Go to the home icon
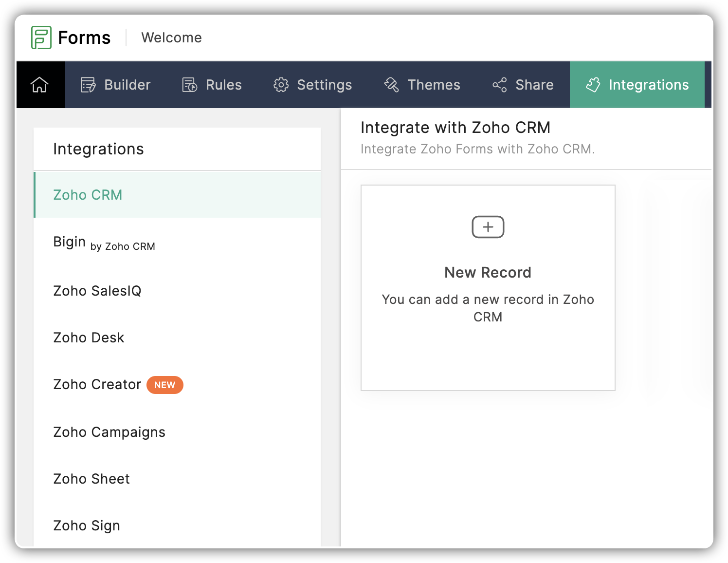Viewport: 728px width, 563px height. (x=40, y=85)
